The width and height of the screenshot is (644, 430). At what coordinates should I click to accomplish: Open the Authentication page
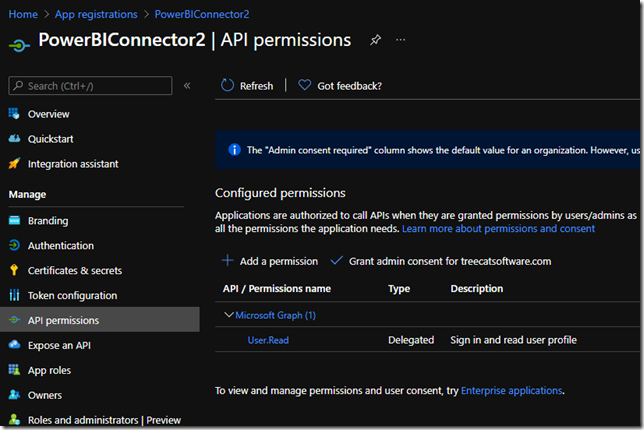pos(61,246)
